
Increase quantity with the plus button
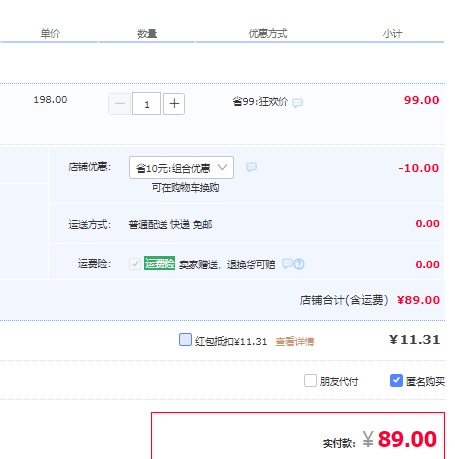pos(174,104)
